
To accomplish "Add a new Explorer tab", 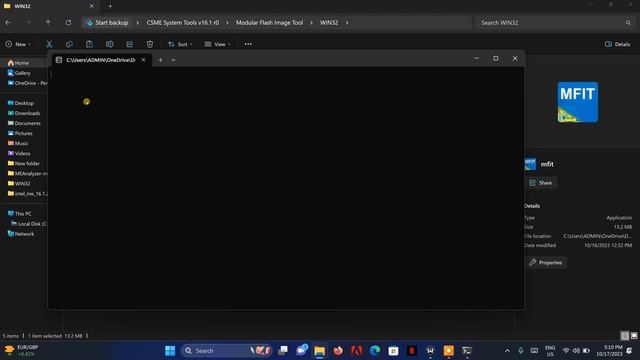I will tap(110, 6).
